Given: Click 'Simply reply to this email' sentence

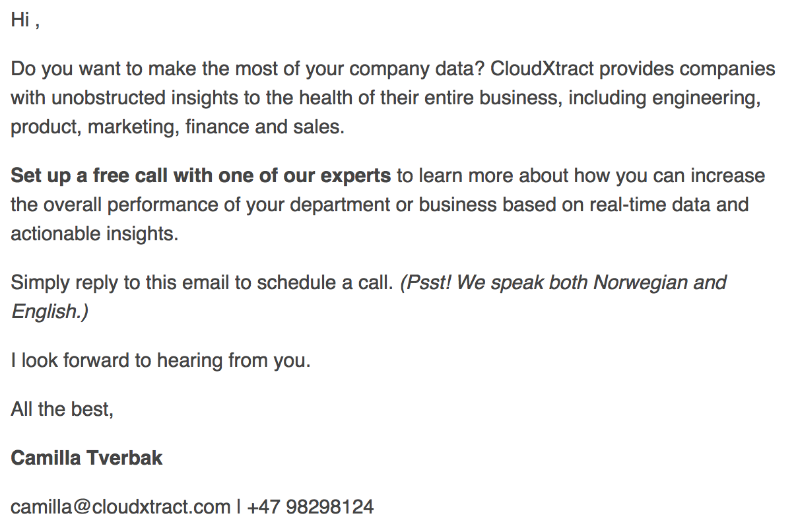Looking at the screenshot, I should (x=121, y=283).
